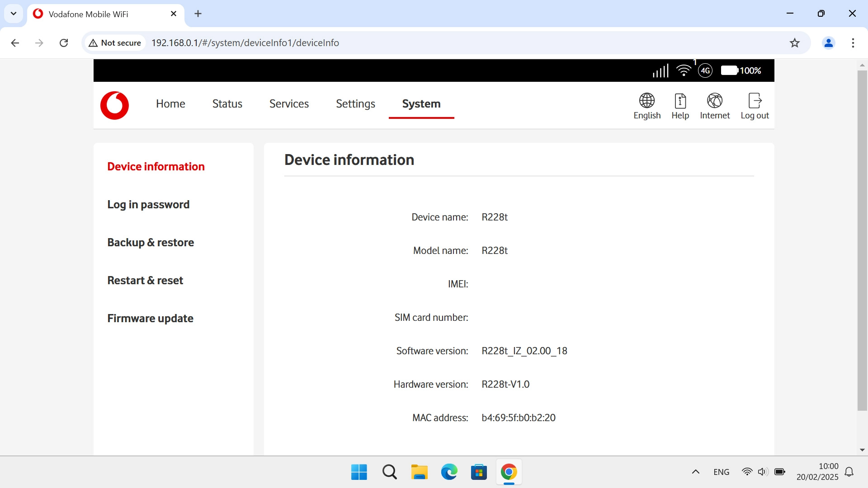Open the Help document icon

point(680,101)
